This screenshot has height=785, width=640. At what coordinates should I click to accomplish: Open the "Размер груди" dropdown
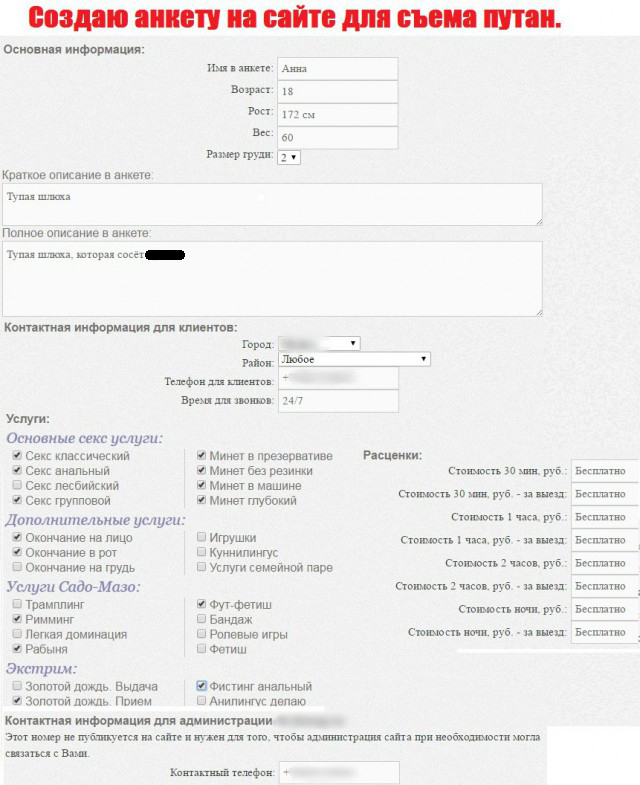(289, 157)
